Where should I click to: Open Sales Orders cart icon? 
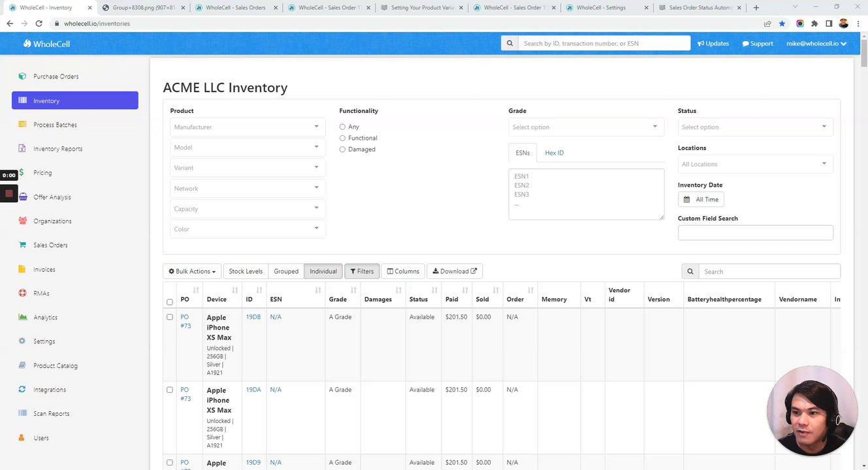[x=22, y=245]
